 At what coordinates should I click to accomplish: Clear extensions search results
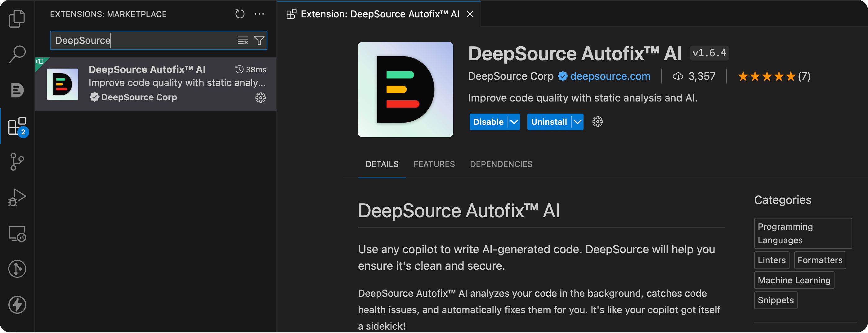(x=243, y=40)
